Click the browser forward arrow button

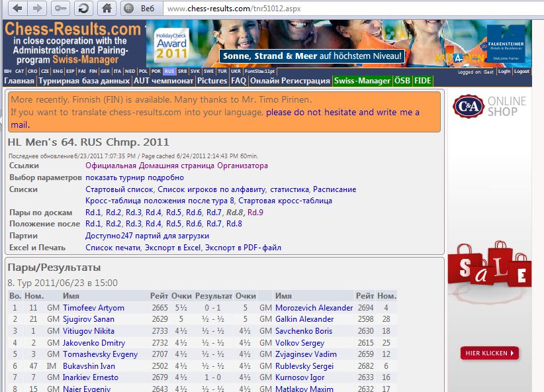pyautogui.click(x=38, y=9)
